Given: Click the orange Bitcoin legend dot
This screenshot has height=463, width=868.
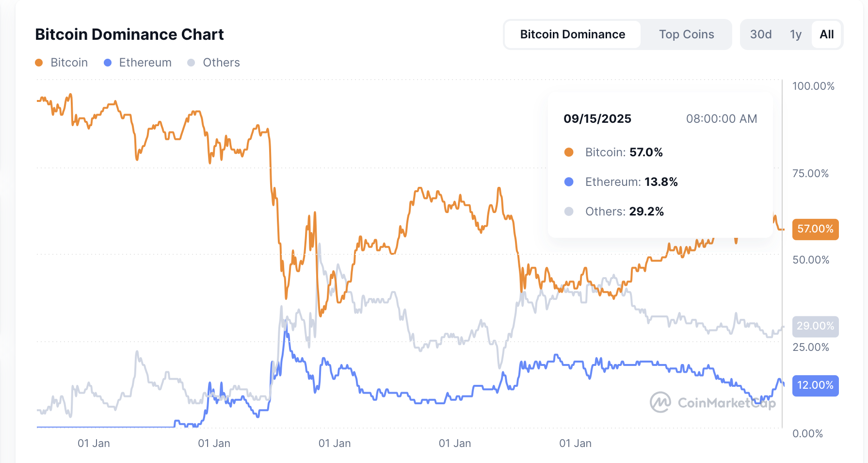Looking at the screenshot, I should (39, 63).
